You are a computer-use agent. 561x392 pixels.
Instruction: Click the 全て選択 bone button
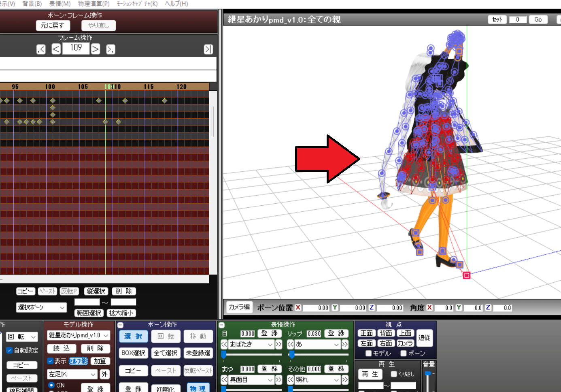pyautogui.click(x=166, y=353)
